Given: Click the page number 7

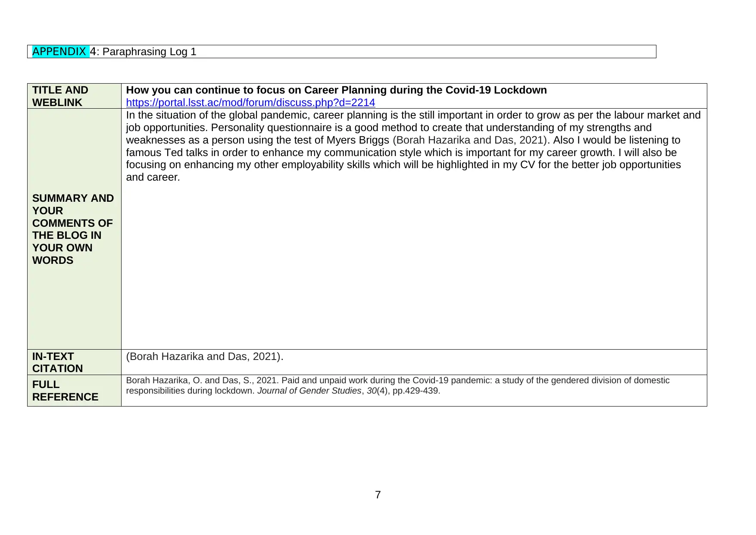Looking at the screenshot, I should [378, 495].
